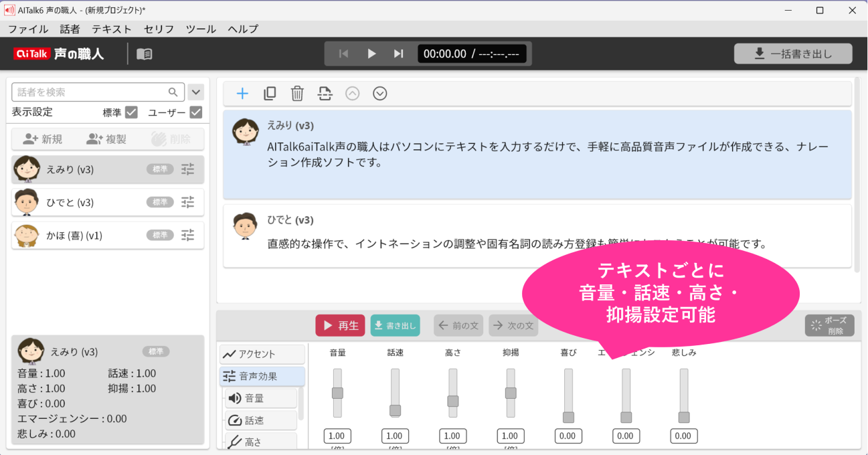Select the かほ (喜) (v1) speaker name
The height and width of the screenshot is (455, 868).
coord(74,236)
